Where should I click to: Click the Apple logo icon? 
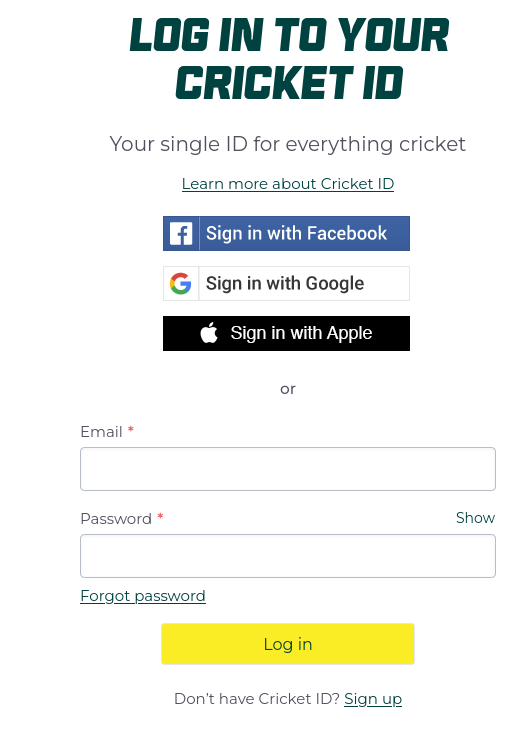209,333
